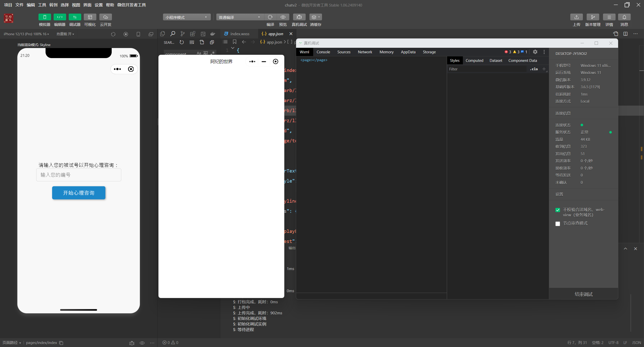Click the 云开发 cloud development icon
The height and width of the screenshot is (347, 644).
coord(105,17)
